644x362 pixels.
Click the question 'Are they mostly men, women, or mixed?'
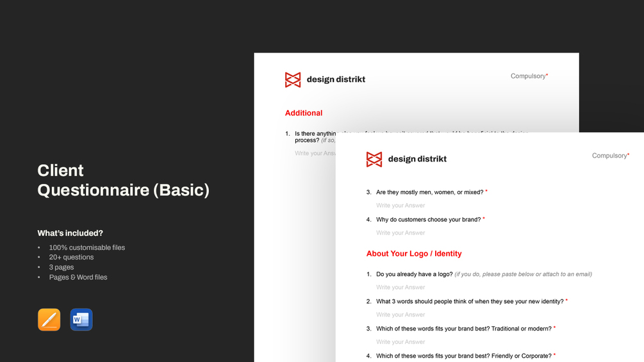click(x=429, y=192)
